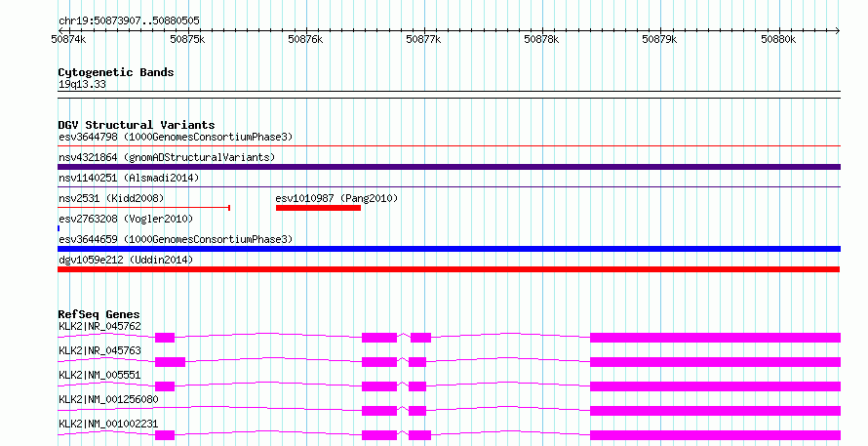Click the tiny blue esv2763208 variant mark

59,228
